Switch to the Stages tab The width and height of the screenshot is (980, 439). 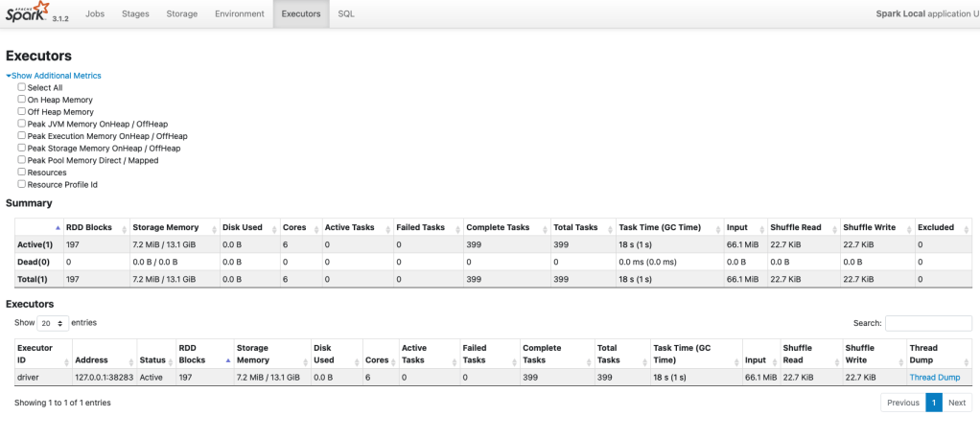(x=135, y=14)
